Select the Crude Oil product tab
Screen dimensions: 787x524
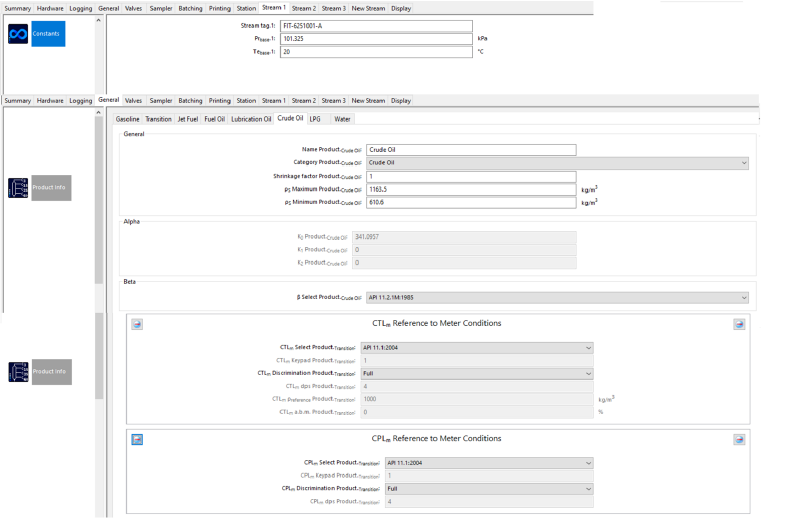click(x=290, y=118)
